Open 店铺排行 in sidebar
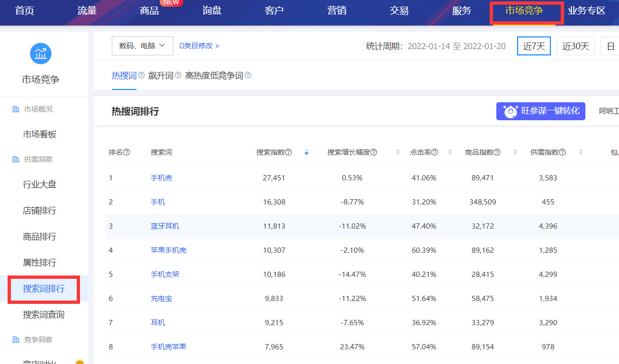This screenshot has width=619, height=364. [40, 211]
